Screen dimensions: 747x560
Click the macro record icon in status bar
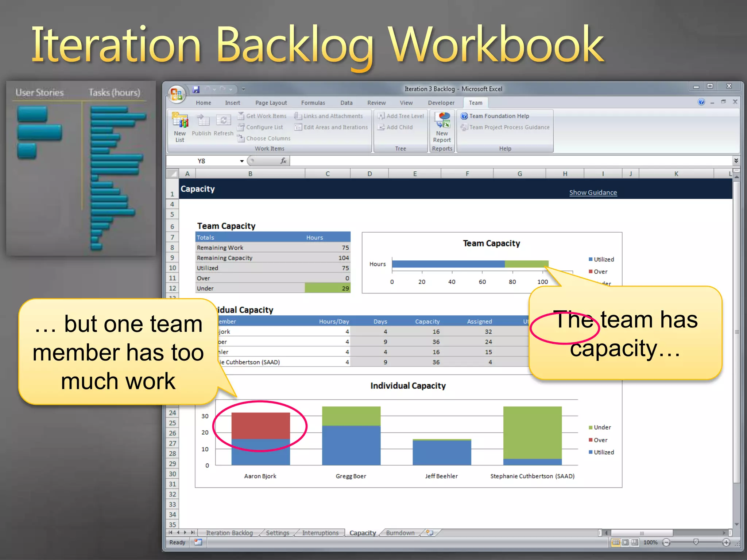[198, 542]
